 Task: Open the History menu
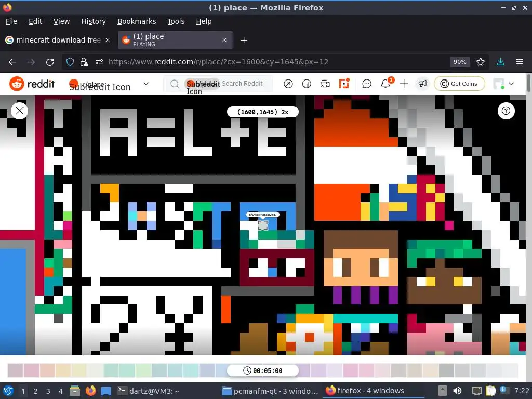94,21
